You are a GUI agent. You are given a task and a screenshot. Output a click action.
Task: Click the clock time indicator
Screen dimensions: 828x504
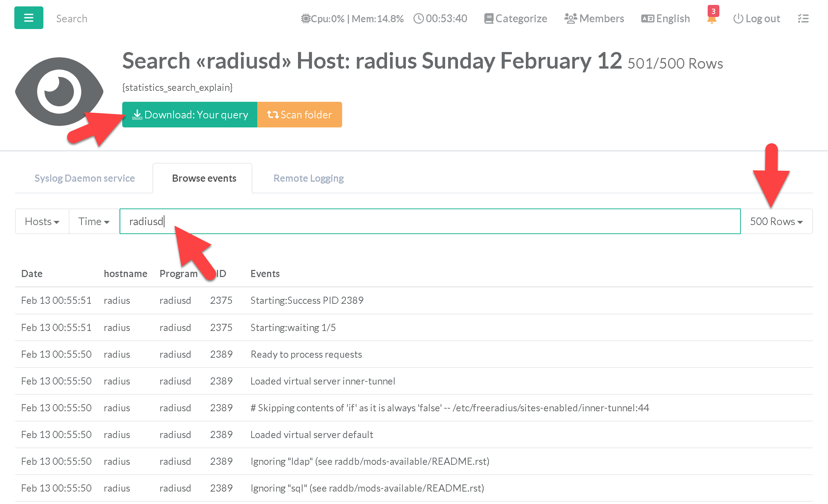click(x=440, y=18)
